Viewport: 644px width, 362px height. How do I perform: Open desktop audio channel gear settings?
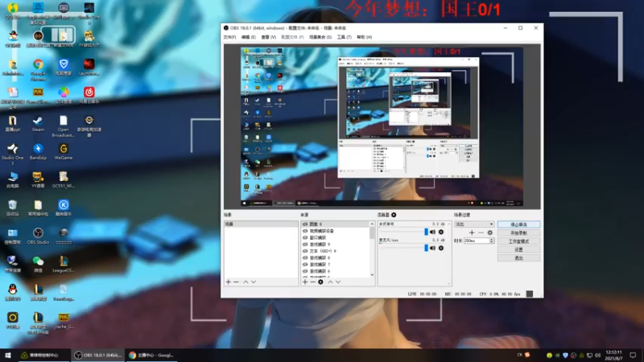[441, 232]
